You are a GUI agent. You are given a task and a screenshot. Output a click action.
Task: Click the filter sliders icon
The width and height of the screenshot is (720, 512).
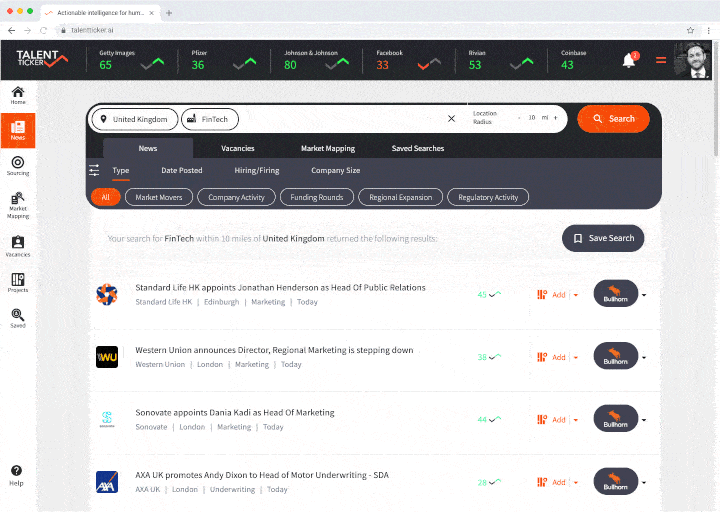[x=94, y=170]
